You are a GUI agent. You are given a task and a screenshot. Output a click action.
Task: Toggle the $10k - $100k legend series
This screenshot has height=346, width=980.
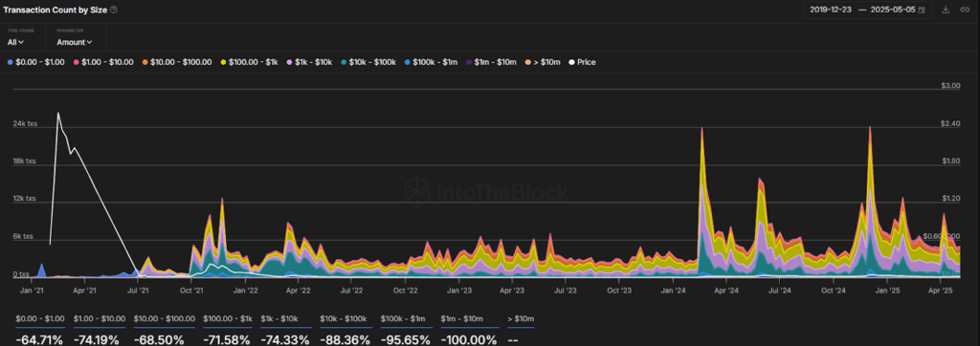(x=368, y=62)
